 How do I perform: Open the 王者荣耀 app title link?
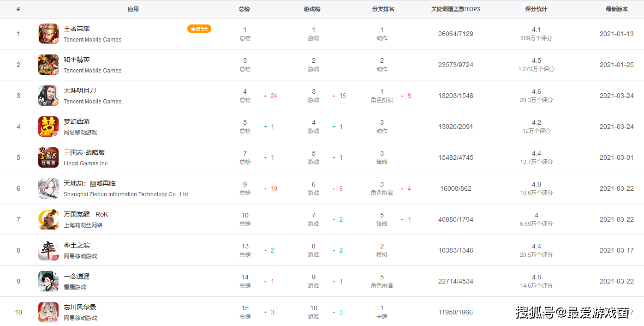tap(77, 29)
